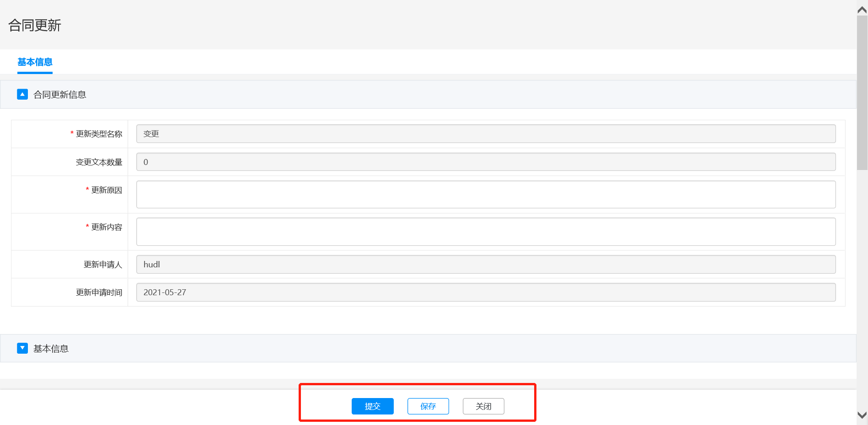Click the scrollbar down arrow
Screen dimensions: 868x425
tap(862, 415)
